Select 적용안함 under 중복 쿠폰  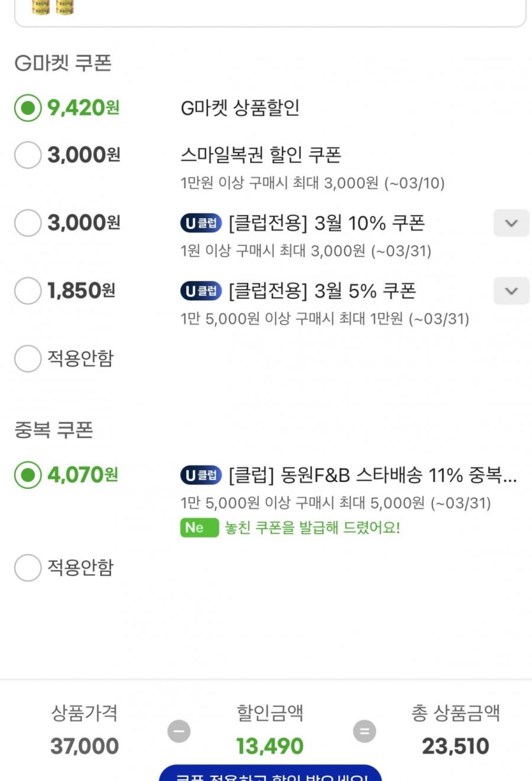coord(28,568)
